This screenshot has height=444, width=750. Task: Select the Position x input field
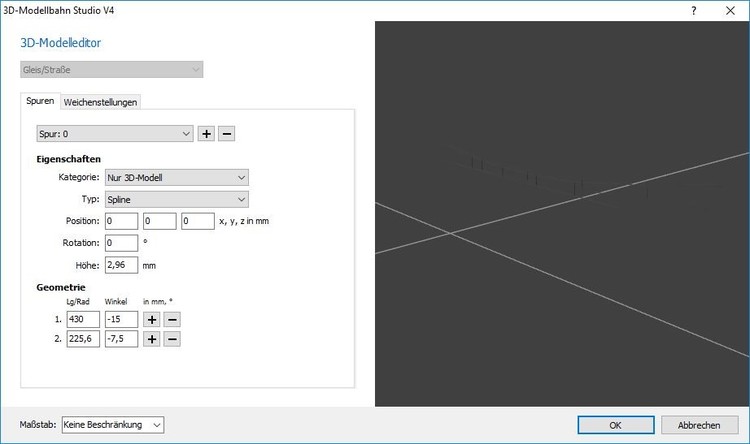121,221
